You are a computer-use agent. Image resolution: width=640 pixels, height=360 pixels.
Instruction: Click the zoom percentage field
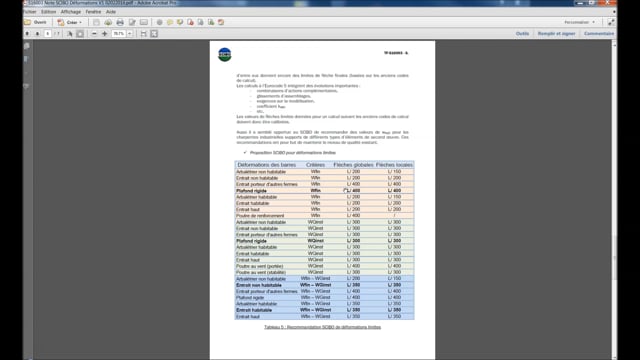pos(118,33)
